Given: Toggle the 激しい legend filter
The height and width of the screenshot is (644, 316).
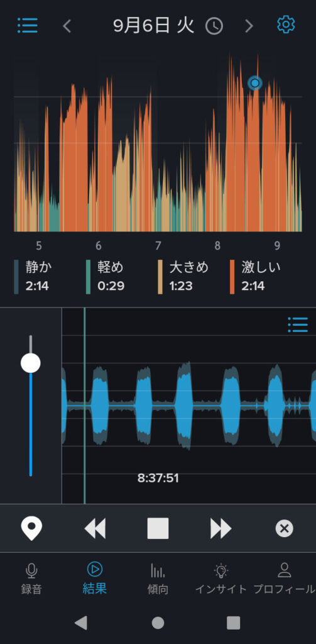Looking at the screenshot, I should (x=255, y=277).
